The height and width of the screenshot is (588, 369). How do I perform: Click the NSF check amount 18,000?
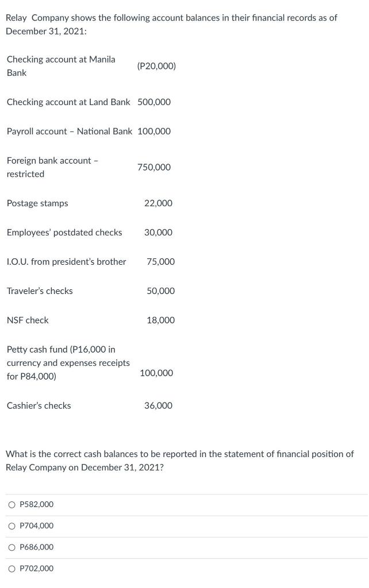(x=161, y=320)
